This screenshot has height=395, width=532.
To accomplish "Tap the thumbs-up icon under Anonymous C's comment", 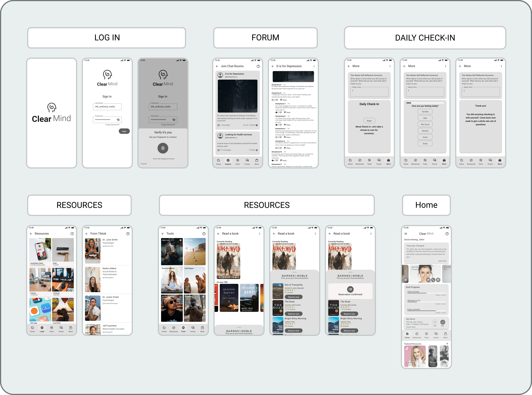I will coord(277,113).
